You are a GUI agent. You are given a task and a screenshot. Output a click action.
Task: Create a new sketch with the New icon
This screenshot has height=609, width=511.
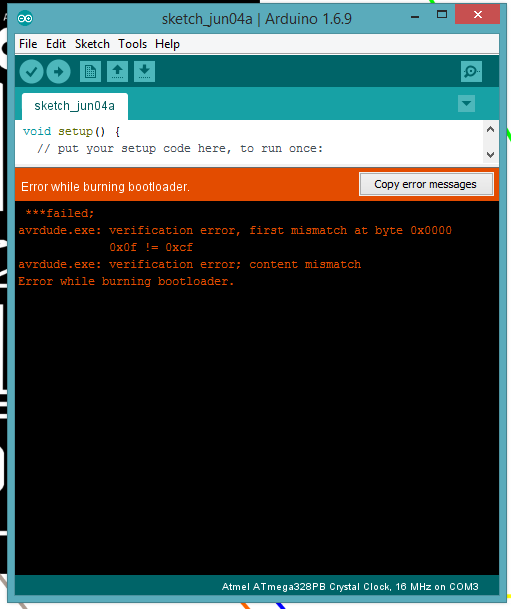(x=90, y=71)
